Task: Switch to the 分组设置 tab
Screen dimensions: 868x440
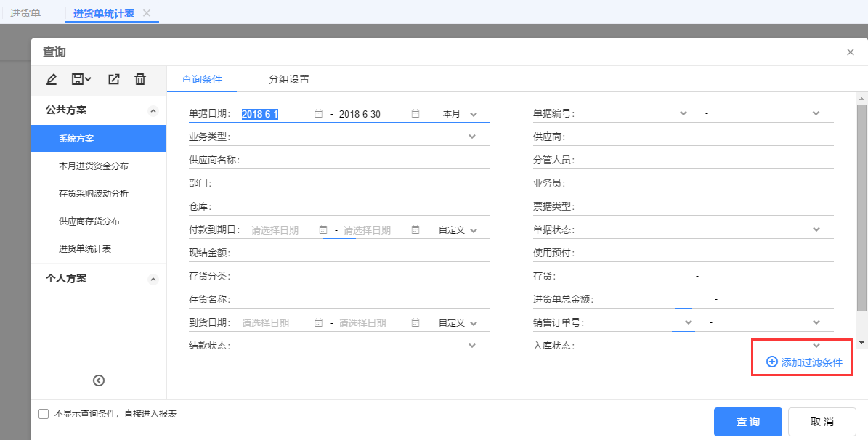Action: (289, 79)
